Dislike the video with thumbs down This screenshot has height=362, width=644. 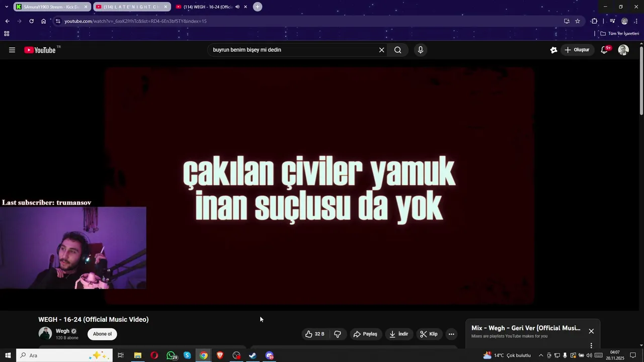pyautogui.click(x=338, y=334)
